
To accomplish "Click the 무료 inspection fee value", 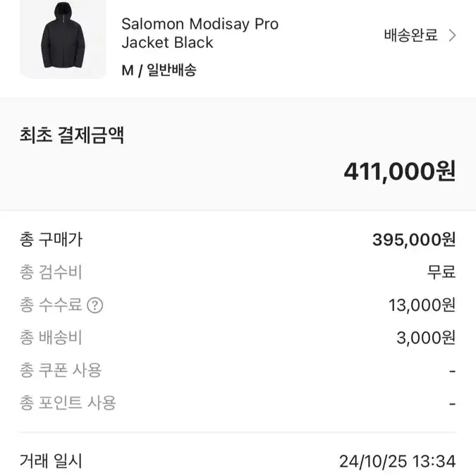I will tap(441, 272).
